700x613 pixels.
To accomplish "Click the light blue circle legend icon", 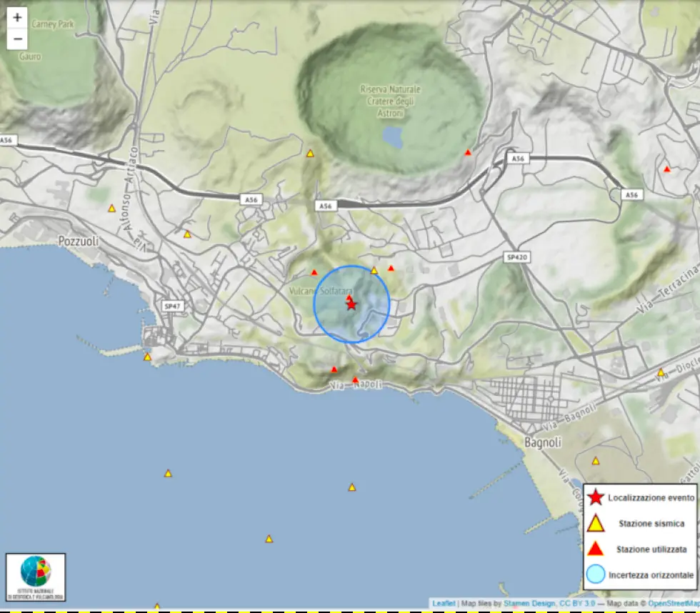I will pyautogui.click(x=596, y=574).
